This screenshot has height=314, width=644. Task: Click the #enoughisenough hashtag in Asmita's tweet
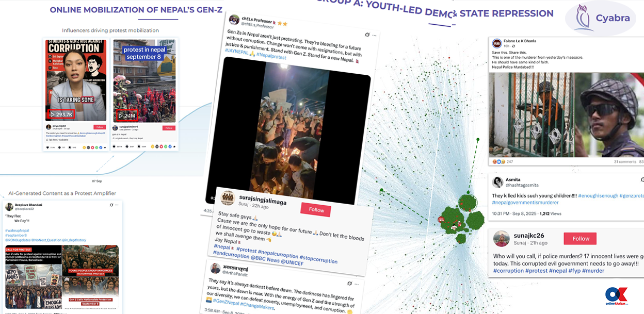click(598, 196)
